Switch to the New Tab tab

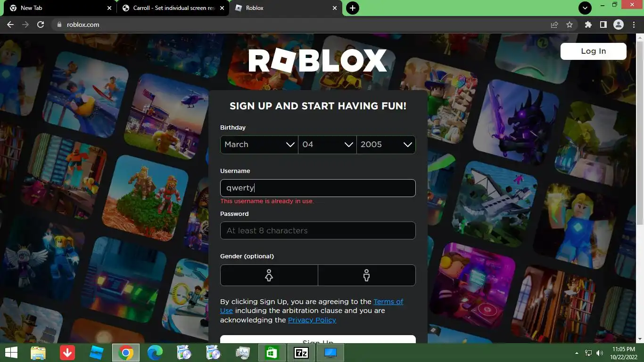(59, 8)
